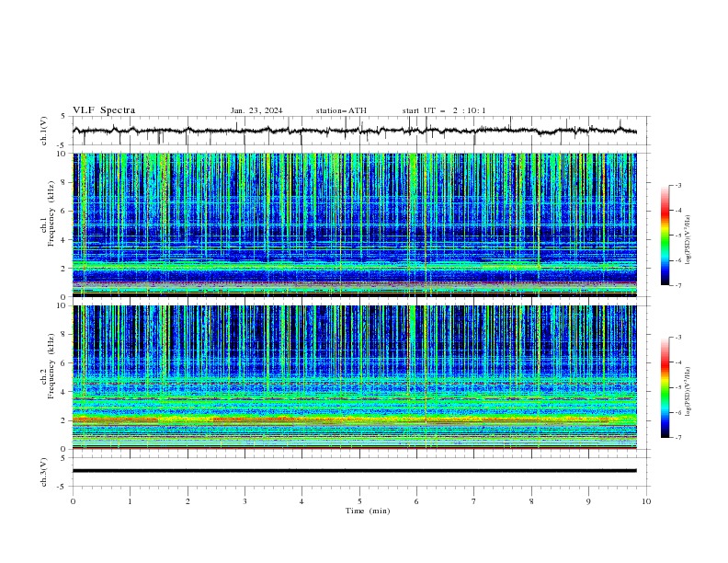
Task: Click time axis tick label "1"
Action: pyautogui.click(x=130, y=501)
